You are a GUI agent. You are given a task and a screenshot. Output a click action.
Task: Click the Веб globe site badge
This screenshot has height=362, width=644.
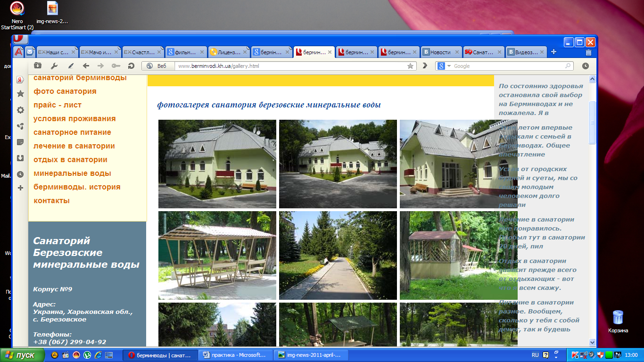158,66
